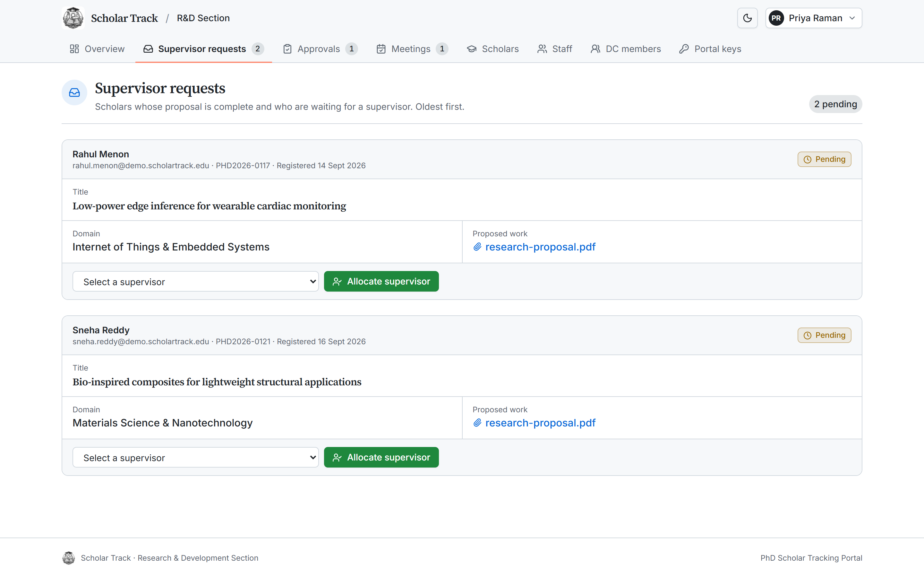The image size is (924, 578).
Task: Click the count badge on Approvals tab
Action: click(351, 49)
